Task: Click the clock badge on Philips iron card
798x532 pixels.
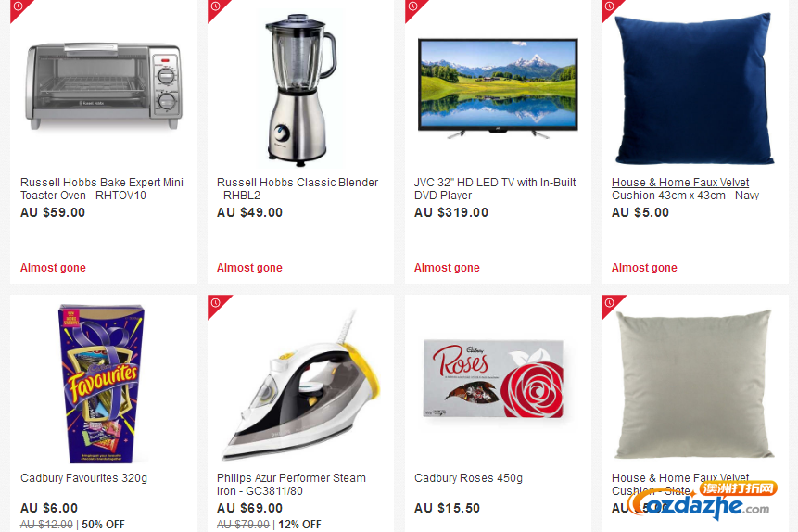Action: tap(215, 303)
